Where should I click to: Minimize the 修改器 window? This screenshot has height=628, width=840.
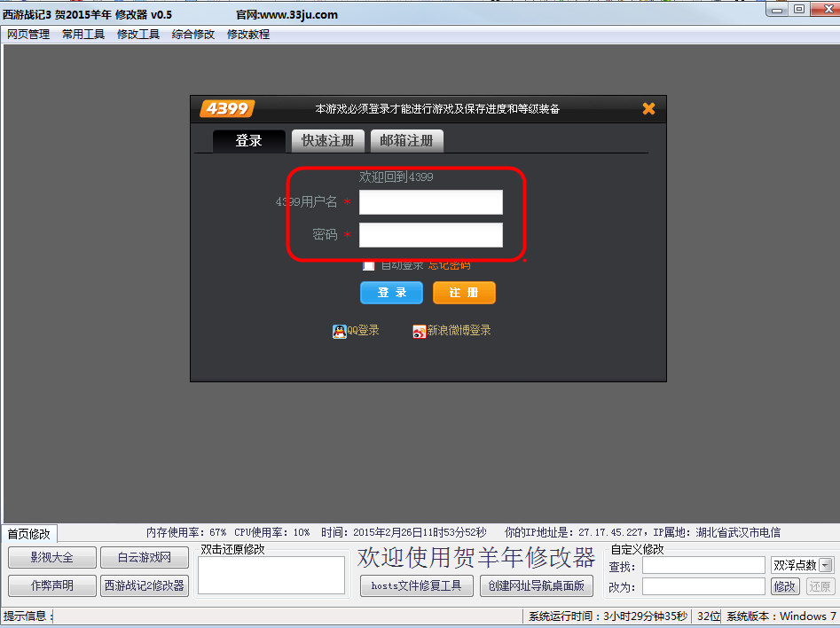pos(777,9)
